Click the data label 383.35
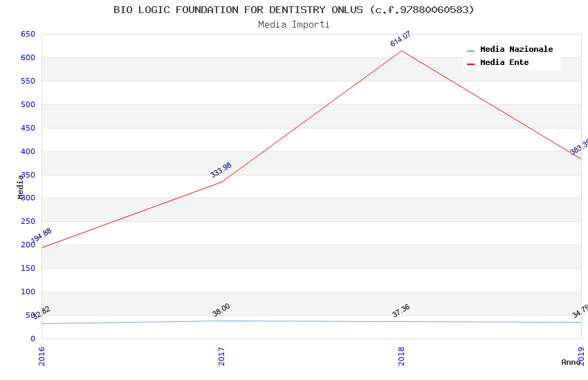The width and height of the screenshot is (588, 380). click(x=579, y=147)
